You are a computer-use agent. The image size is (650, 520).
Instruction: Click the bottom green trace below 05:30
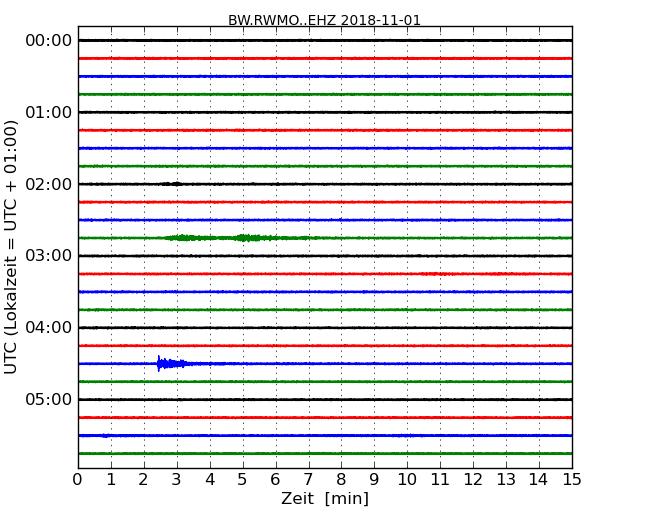(x=325, y=454)
